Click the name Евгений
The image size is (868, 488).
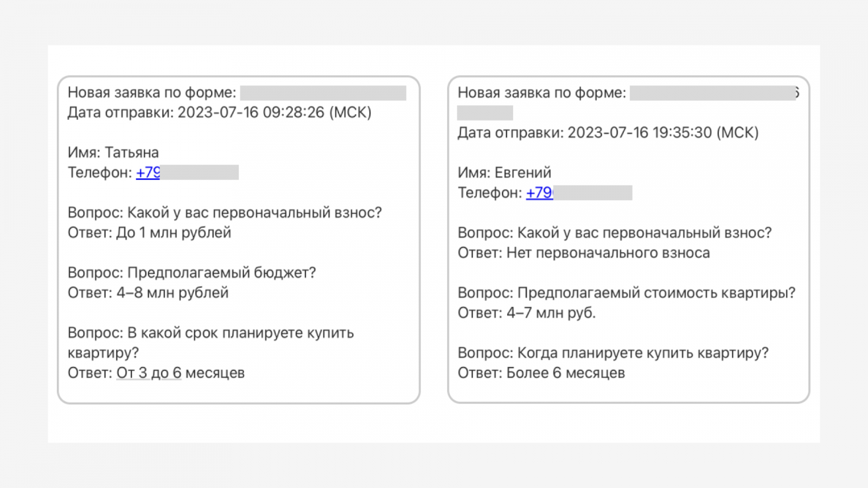pos(523,172)
